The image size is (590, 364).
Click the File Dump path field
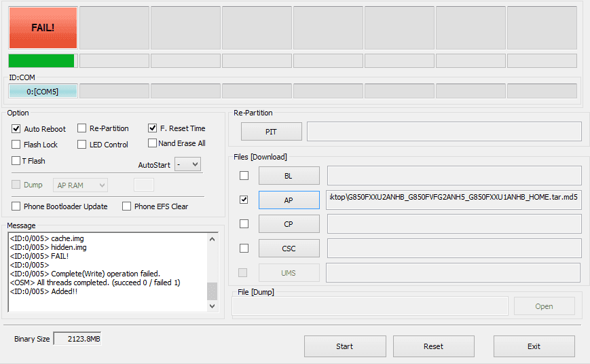pos(370,306)
